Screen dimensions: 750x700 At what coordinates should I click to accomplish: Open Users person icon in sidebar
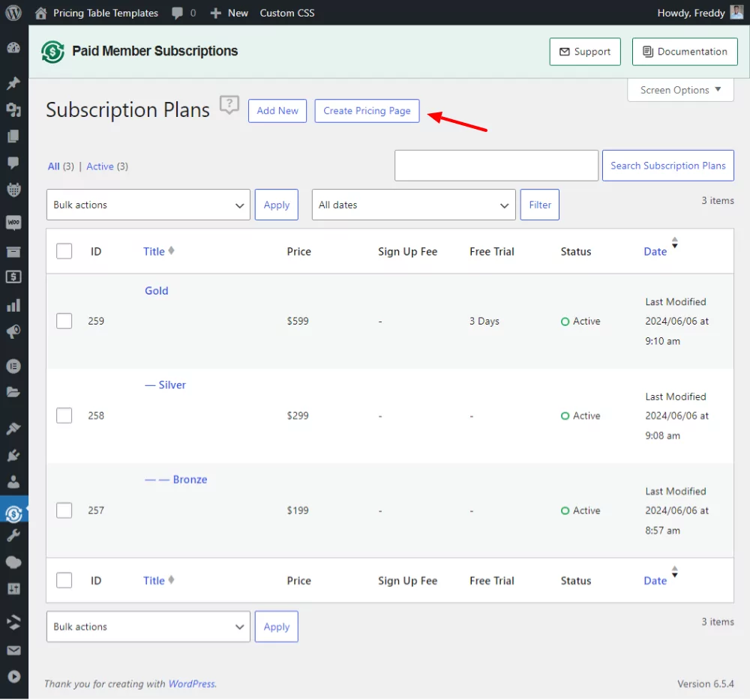(13, 482)
